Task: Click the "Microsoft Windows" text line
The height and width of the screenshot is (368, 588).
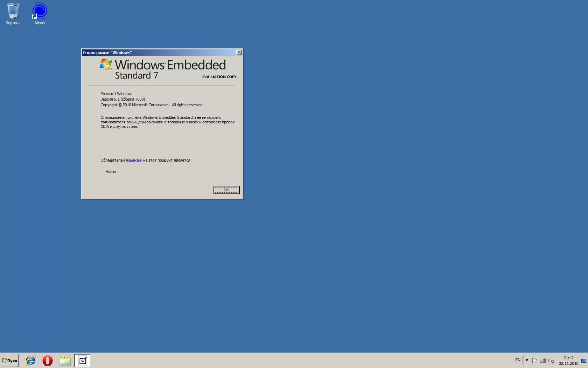Action: click(116, 94)
